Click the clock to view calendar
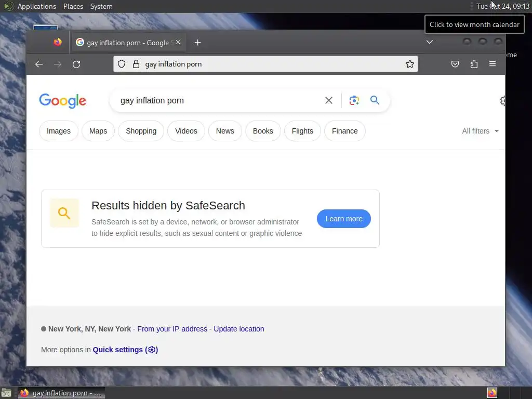The width and height of the screenshot is (532, 399). point(502,6)
